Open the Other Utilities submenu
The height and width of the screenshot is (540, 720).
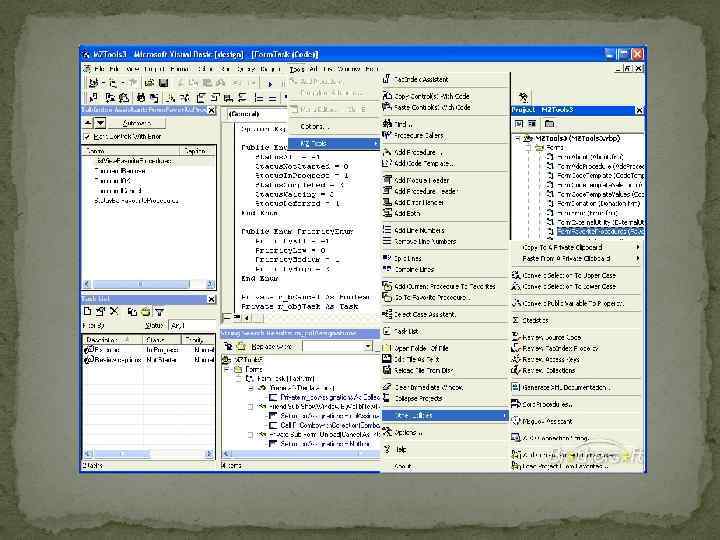pos(445,416)
